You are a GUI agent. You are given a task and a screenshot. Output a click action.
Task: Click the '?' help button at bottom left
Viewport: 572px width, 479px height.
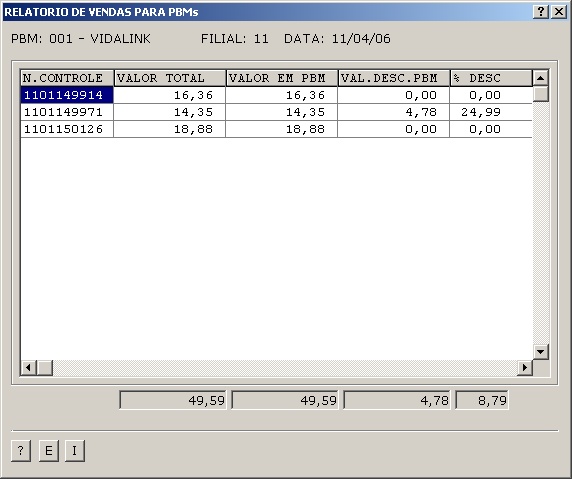pyautogui.click(x=21, y=451)
